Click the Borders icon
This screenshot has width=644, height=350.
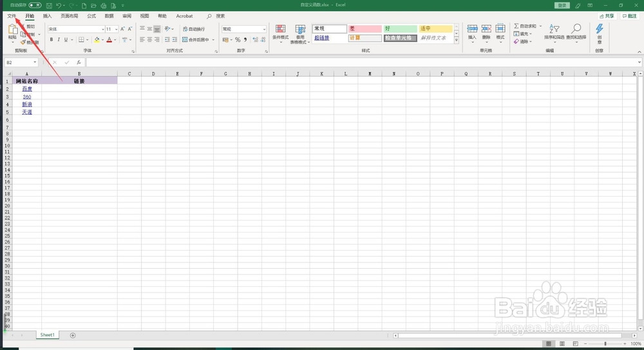tap(81, 39)
